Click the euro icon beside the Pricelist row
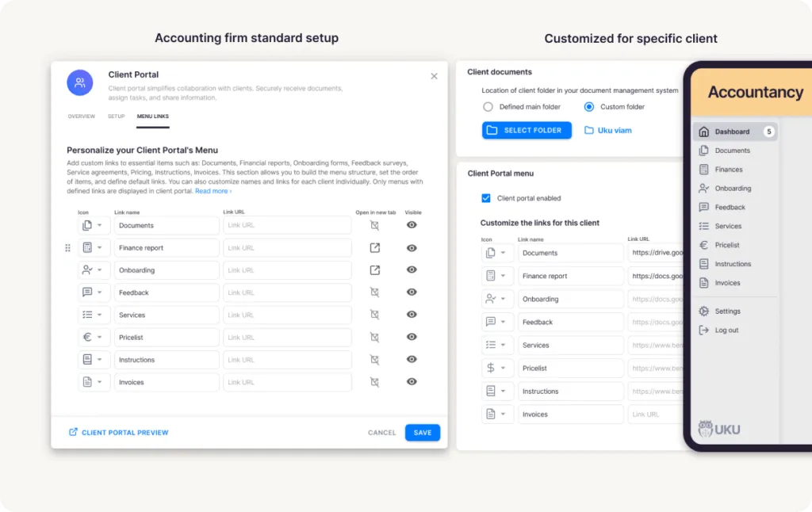 [x=89, y=337]
